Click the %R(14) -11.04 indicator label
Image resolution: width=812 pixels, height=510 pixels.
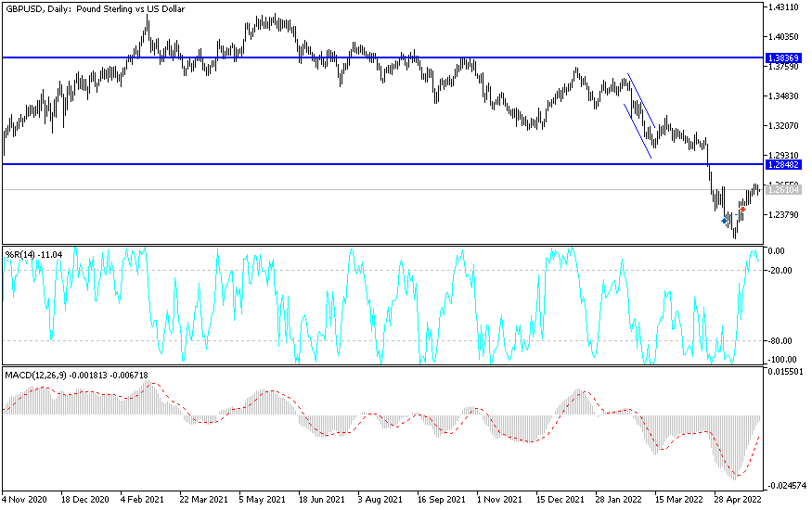point(33,254)
